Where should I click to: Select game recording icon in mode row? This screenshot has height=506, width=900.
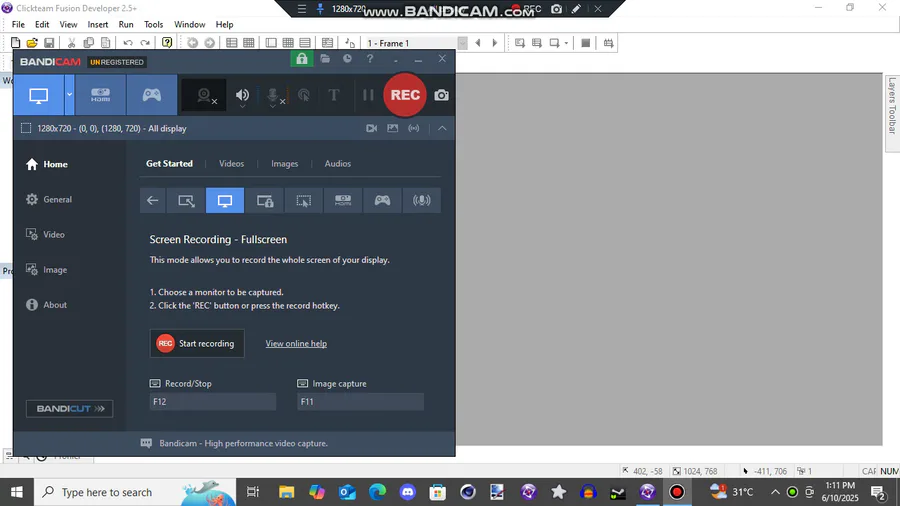382,200
